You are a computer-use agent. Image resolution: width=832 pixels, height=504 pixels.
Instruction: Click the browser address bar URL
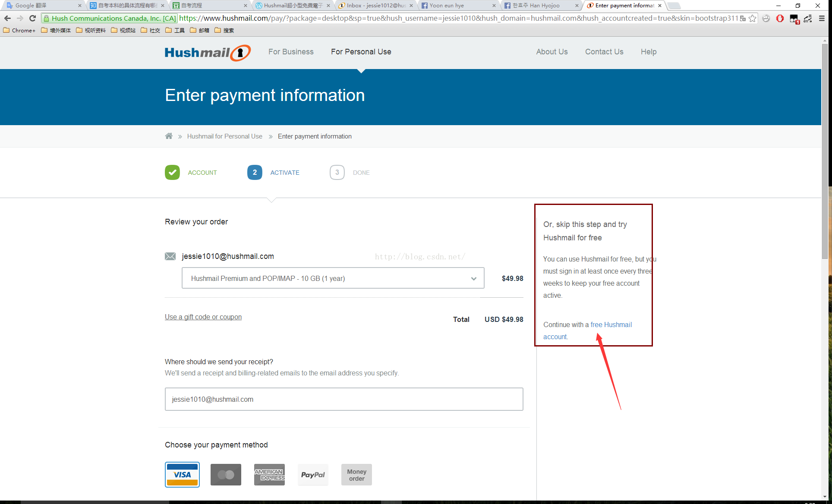[x=458, y=18]
